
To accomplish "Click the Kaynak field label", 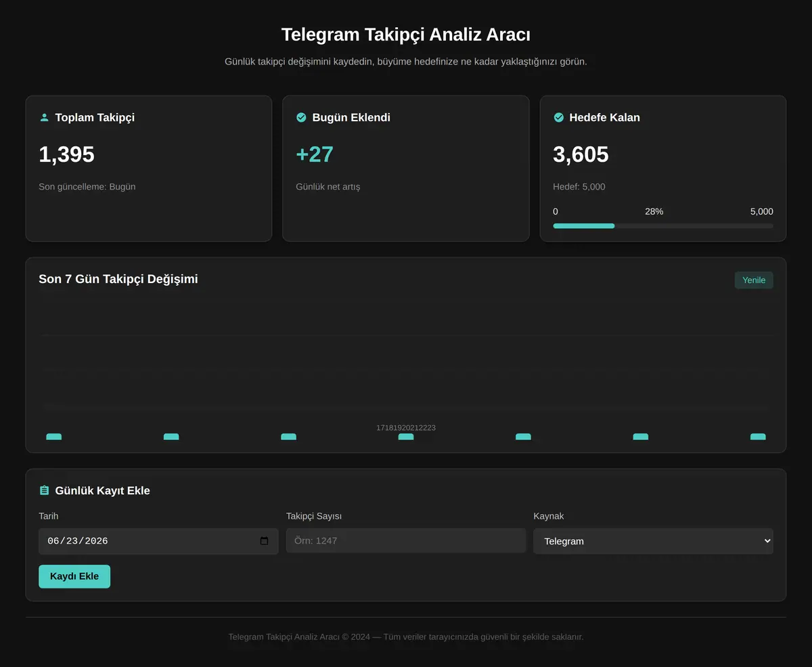I will point(549,516).
